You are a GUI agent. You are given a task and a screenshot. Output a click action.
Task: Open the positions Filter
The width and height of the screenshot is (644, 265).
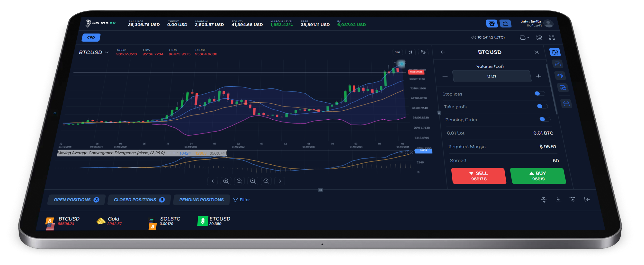(241, 200)
